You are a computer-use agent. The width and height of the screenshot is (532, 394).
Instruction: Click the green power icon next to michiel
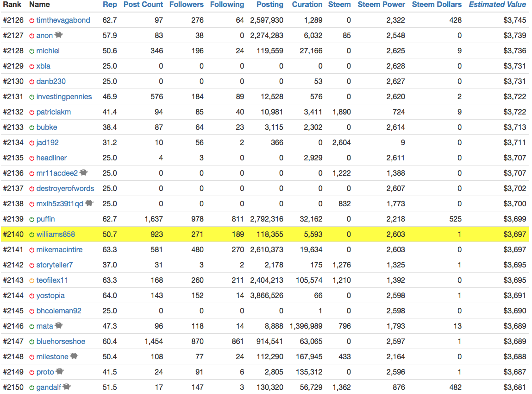(x=32, y=51)
